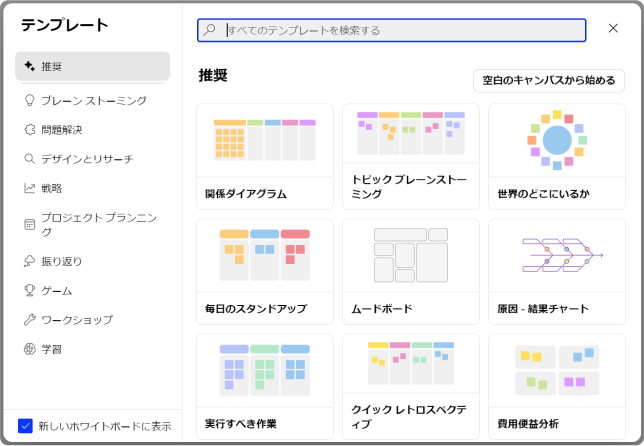Open the 振り返り category
Screen dimensions: 644x446
pos(61,261)
